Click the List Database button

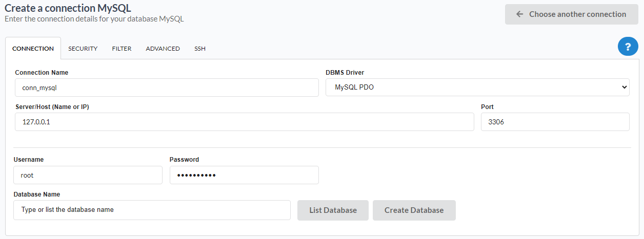pos(333,210)
